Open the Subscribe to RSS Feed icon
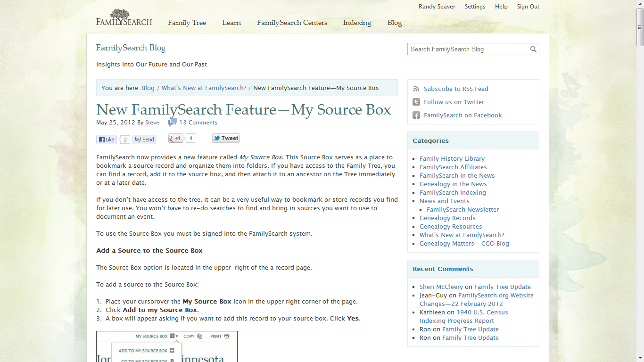Image resolution: width=644 pixels, height=362 pixels. click(x=416, y=89)
